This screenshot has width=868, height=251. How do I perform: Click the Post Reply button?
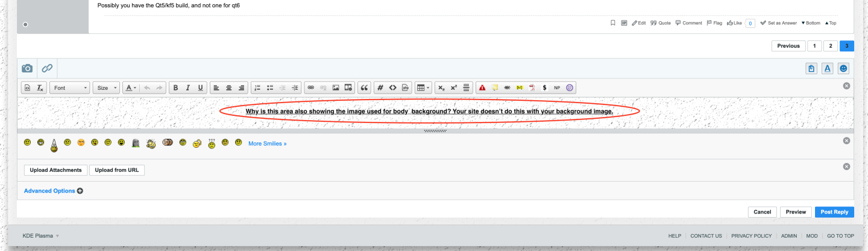coord(834,212)
